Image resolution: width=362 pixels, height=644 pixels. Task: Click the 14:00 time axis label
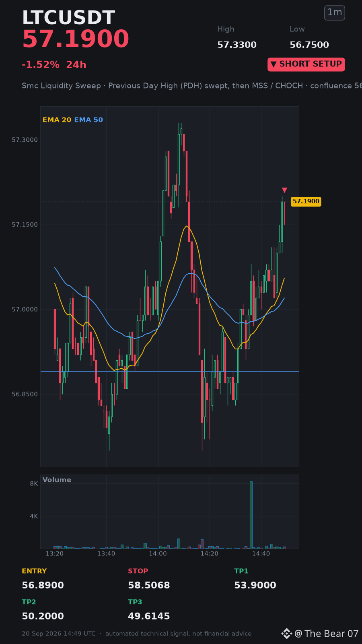pyautogui.click(x=158, y=553)
